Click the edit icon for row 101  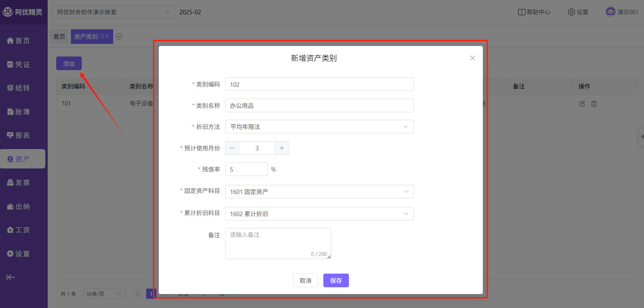click(x=582, y=104)
